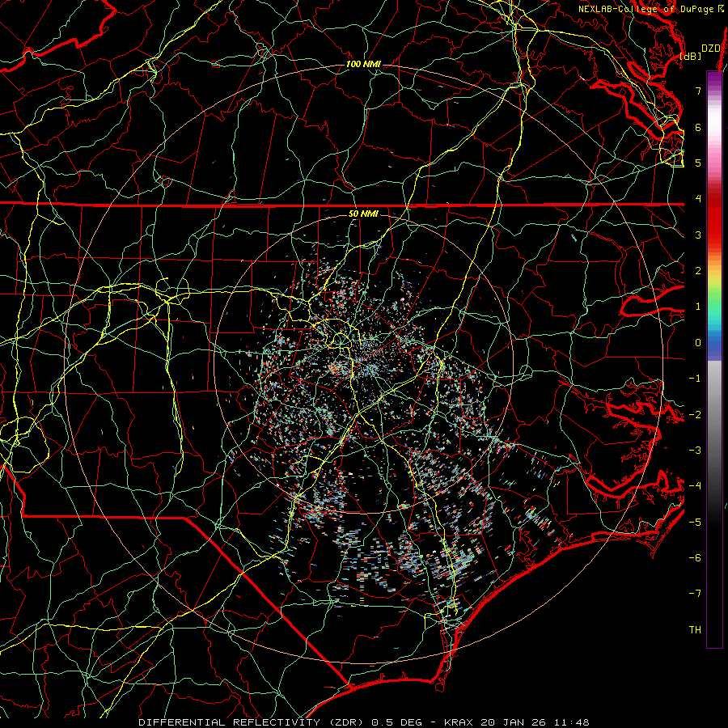Click the -6 dB value on the scale
Image resolution: width=728 pixels, height=728 pixels.
[x=695, y=558]
